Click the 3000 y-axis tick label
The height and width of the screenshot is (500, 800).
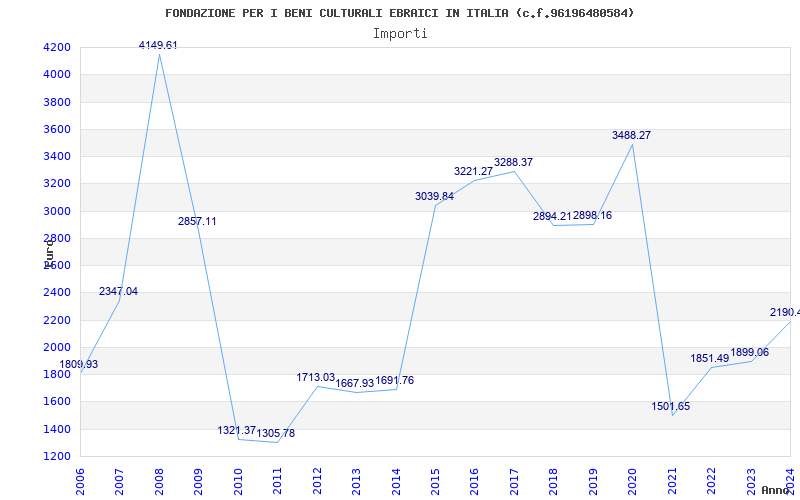[x=57, y=211]
